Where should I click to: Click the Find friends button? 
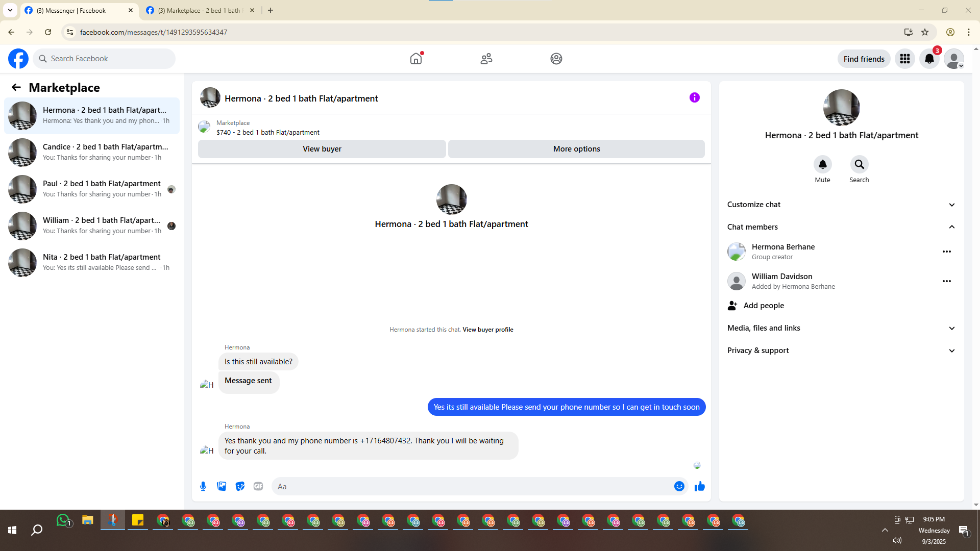[x=864, y=59]
